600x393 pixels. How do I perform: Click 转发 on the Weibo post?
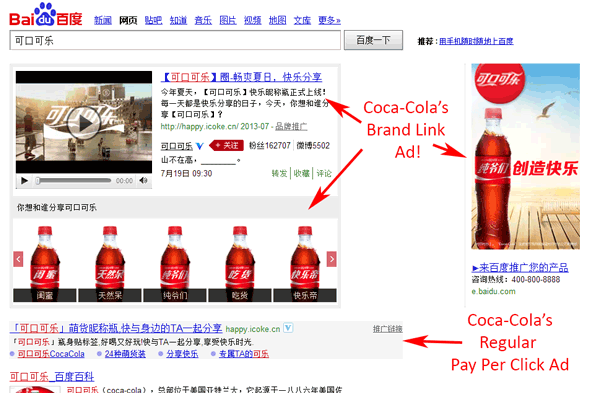point(279,173)
